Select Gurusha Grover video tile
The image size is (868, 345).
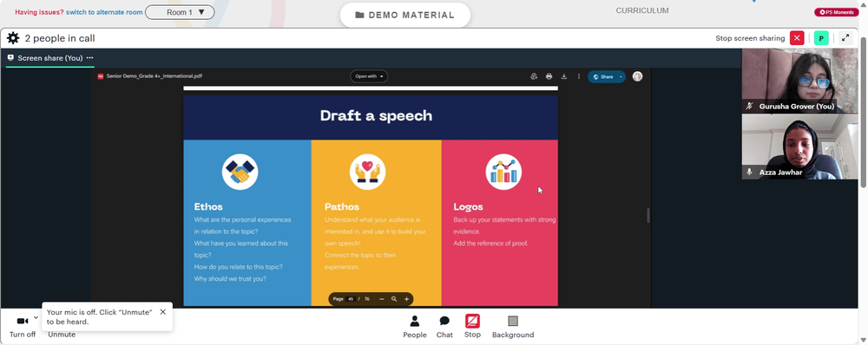coord(800,81)
